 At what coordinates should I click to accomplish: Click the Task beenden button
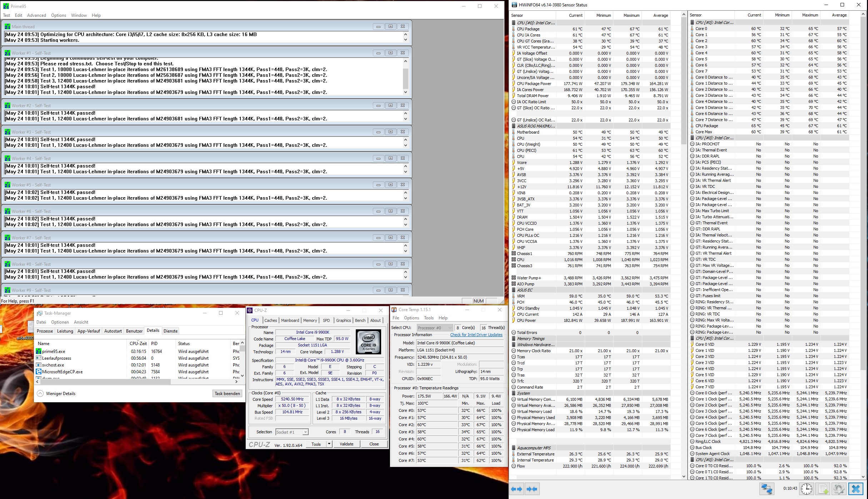point(227,393)
